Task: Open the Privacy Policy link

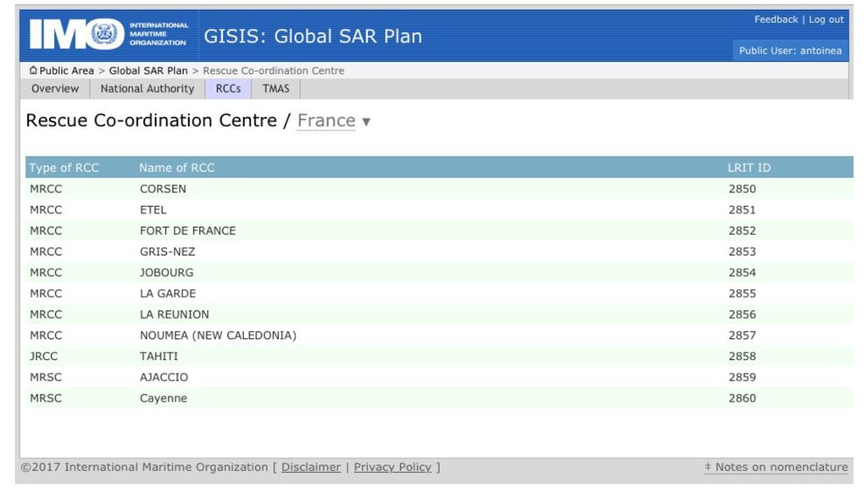Action: pyautogui.click(x=392, y=467)
